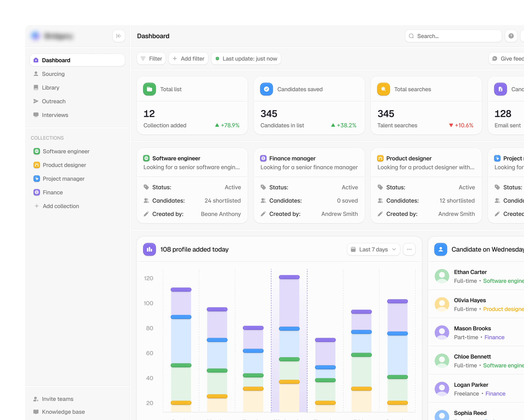Click Logan Parker's purple avatar
Image resolution: width=524 pixels, height=420 pixels.
pos(442,389)
